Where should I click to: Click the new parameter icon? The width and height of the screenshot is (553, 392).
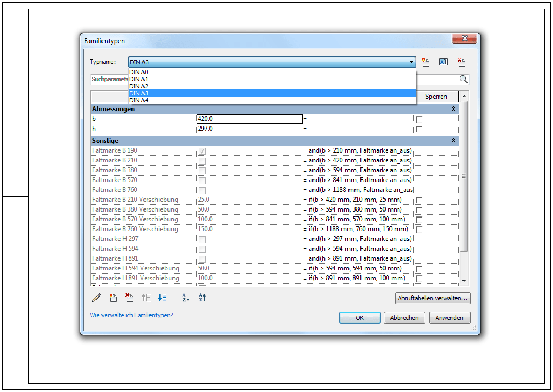pos(113,298)
